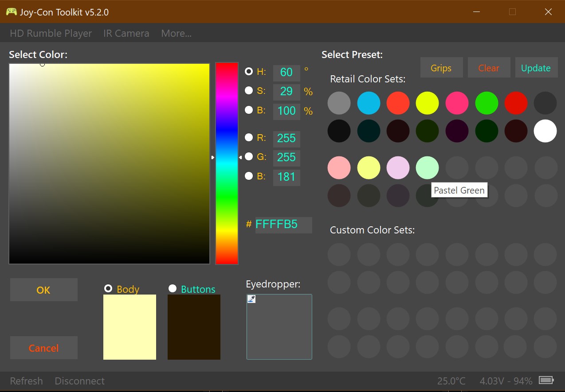Open the HD Rumble Player menu
This screenshot has height=392, width=565.
pos(51,34)
